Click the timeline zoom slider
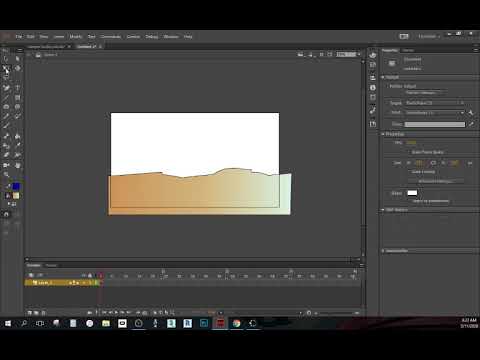Image resolution: width=480 pixels, height=360 pixels. coord(337,313)
